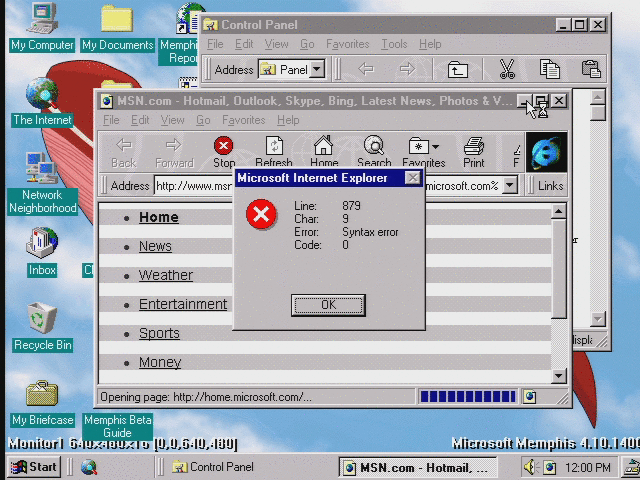Click OK in the error dialog

point(328,305)
